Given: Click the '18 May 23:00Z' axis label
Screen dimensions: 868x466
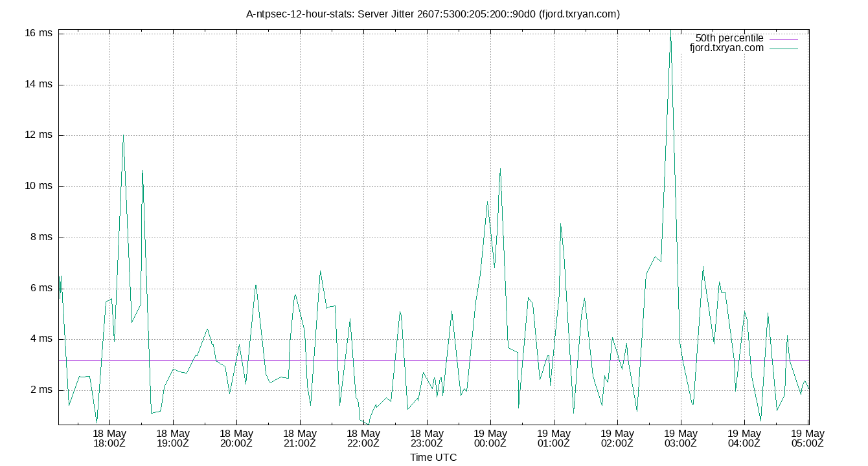Looking at the screenshot, I should pos(427,438).
